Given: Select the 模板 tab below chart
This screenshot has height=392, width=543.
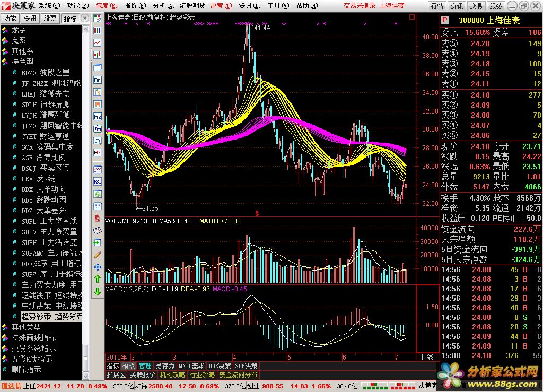Looking at the screenshot, I should click(x=128, y=365).
